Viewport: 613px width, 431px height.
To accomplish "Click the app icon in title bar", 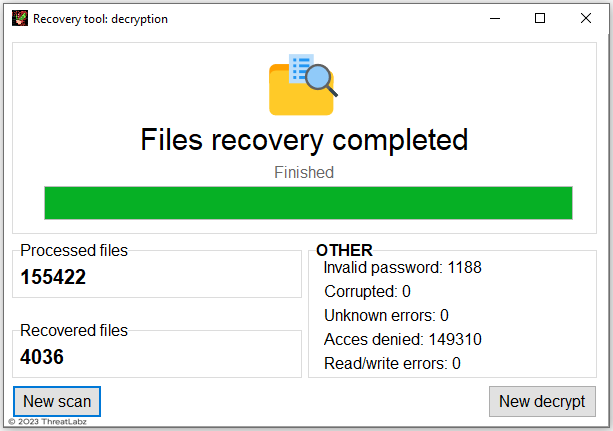I will (x=20, y=18).
